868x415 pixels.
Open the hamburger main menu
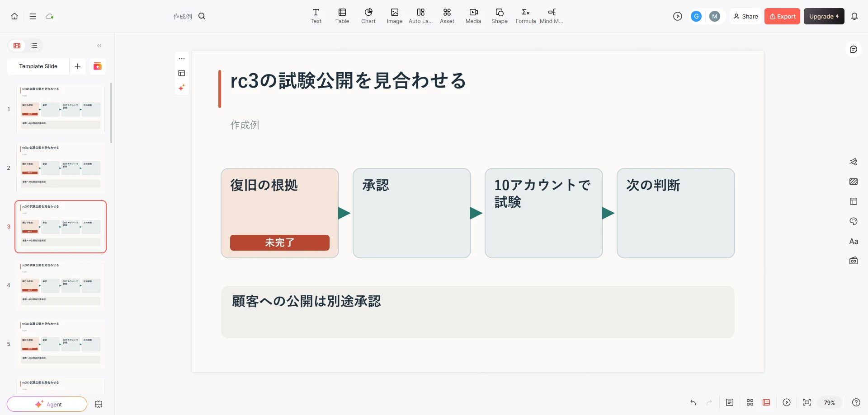pos(33,16)
